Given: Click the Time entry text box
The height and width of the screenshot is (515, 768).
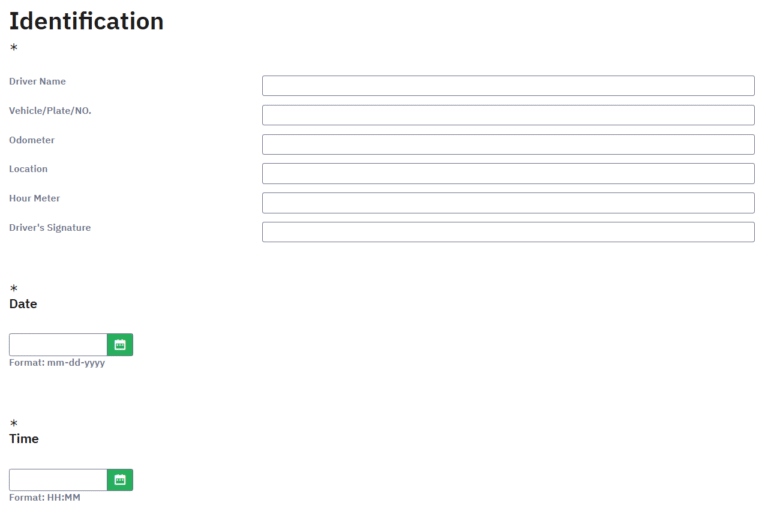Looking at the screenshot, I should pos(58,480).
